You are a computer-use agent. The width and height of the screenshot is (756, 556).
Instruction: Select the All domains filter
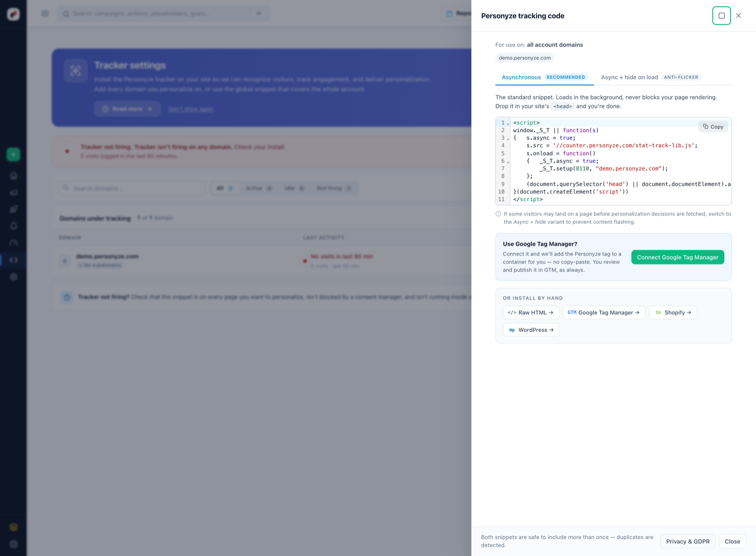click(x=225, y=188)
